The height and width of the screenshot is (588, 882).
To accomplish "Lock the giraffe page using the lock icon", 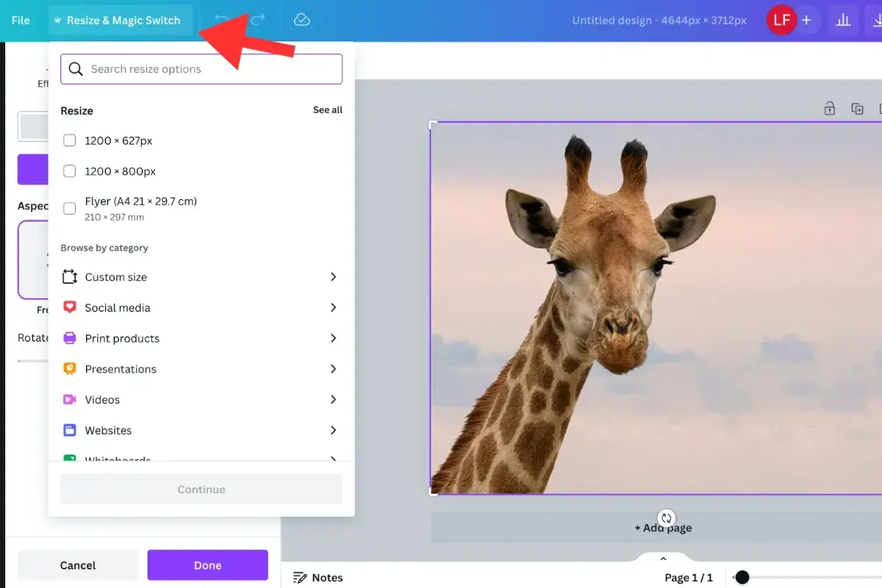I will tap(829, 108).
